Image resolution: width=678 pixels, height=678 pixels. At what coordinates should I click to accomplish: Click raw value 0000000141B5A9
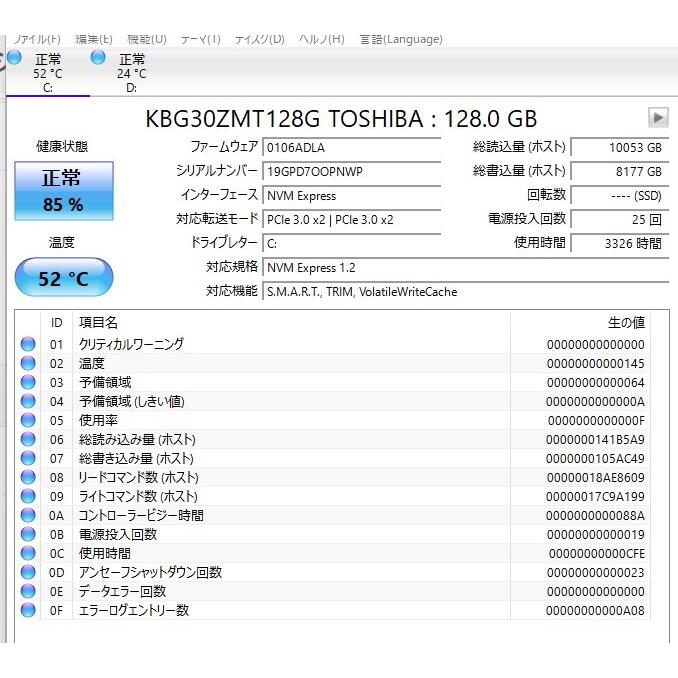coord(595,440)
